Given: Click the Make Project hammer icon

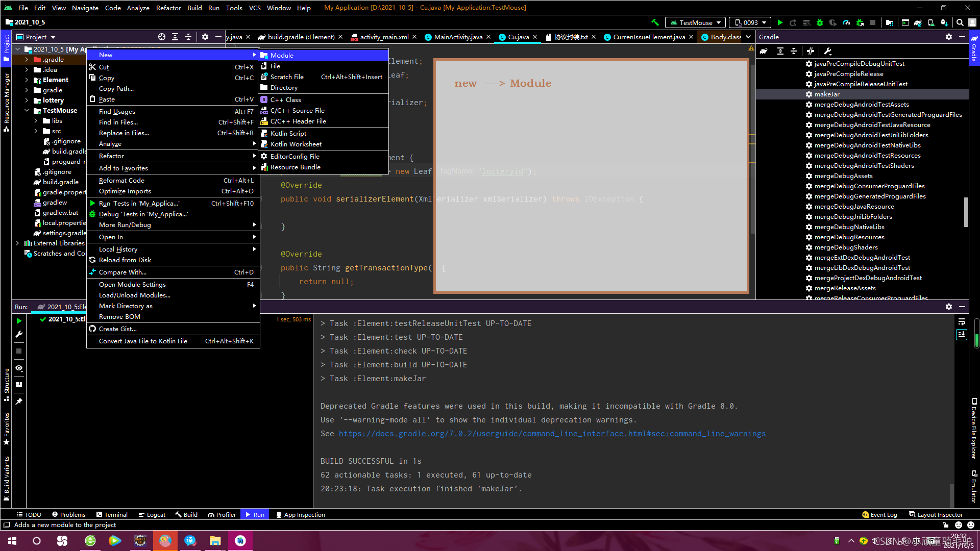Looking at the screenshot, I should [x=655, y=22].
